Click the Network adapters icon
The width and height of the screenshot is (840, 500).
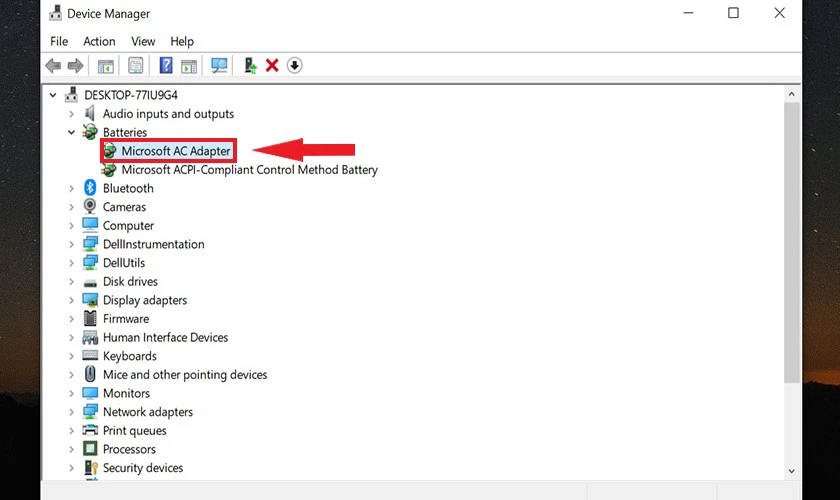pyautogui.click(x=90, y=411)
